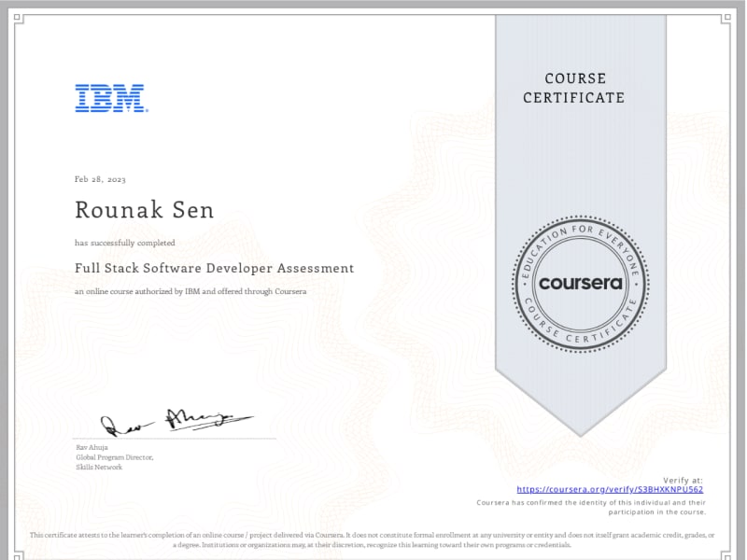Click the Global Program Director text
The height and width of the screenshot is (560, 747).
115,457
